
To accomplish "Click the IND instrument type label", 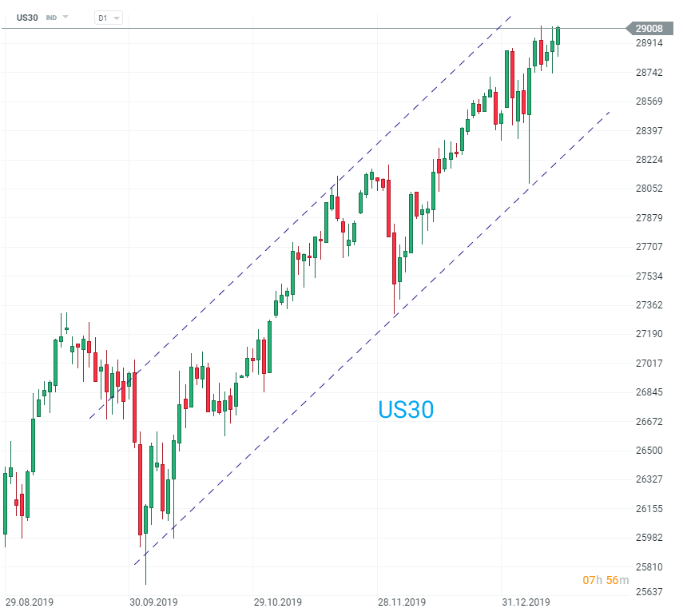I will point(51,18).
